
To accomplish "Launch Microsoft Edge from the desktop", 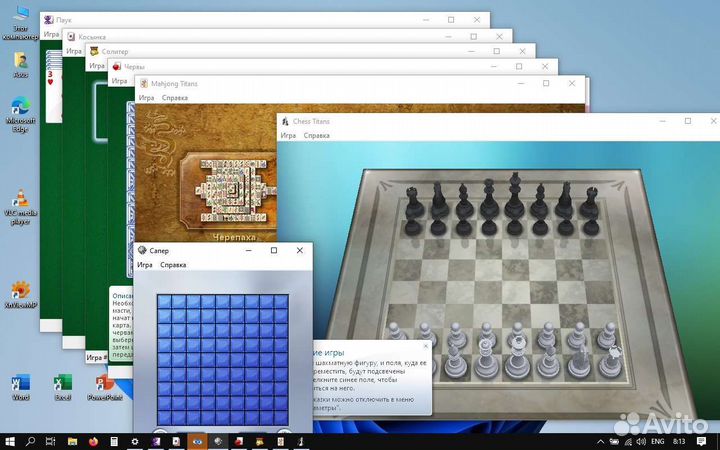I will point(20,110).
